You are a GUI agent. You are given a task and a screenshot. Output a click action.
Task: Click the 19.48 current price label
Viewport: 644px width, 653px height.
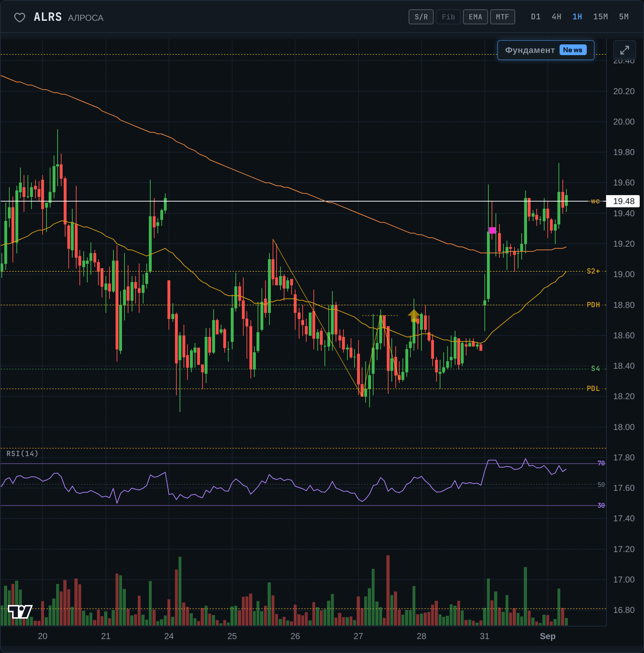pyautogui.click(x=624, y=201)
